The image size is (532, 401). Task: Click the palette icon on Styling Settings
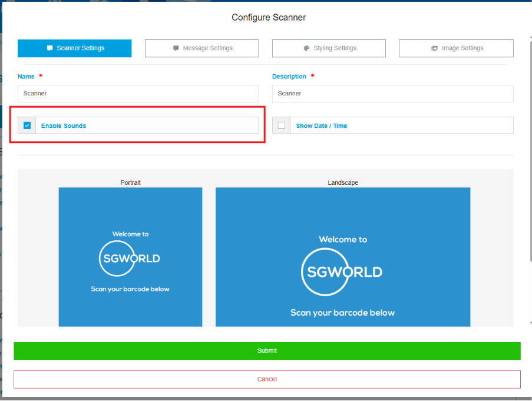(306, 48)
